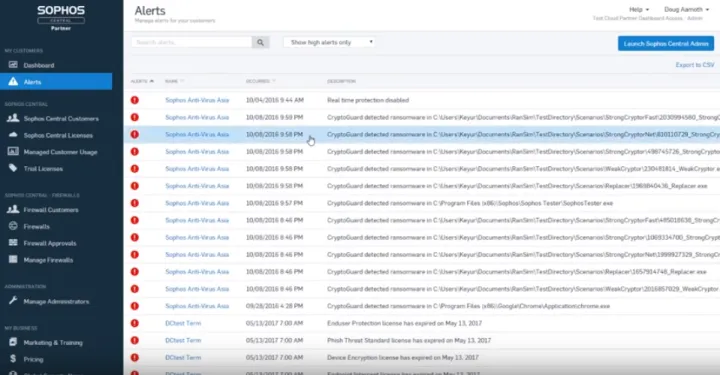
Task: Click the search magnifier icon button
Action: tap(260, 42)
